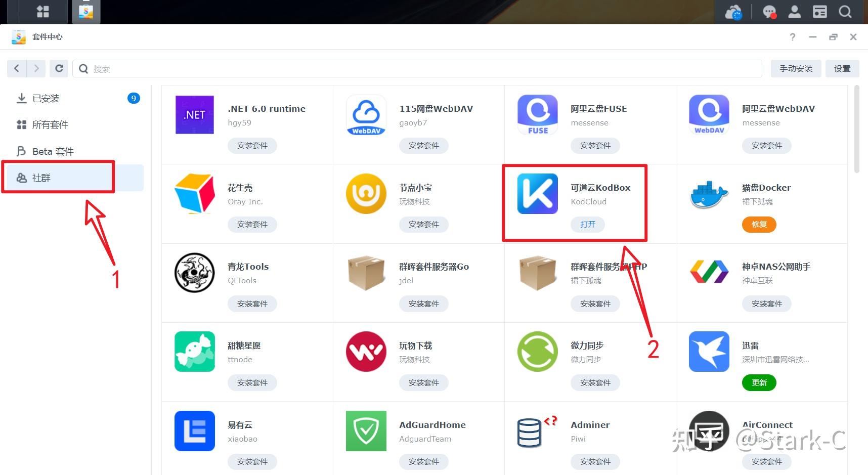Viewport: 868px width, 475px height.
Task: Switch to 所有套件 section
Action: coord(50,124)
